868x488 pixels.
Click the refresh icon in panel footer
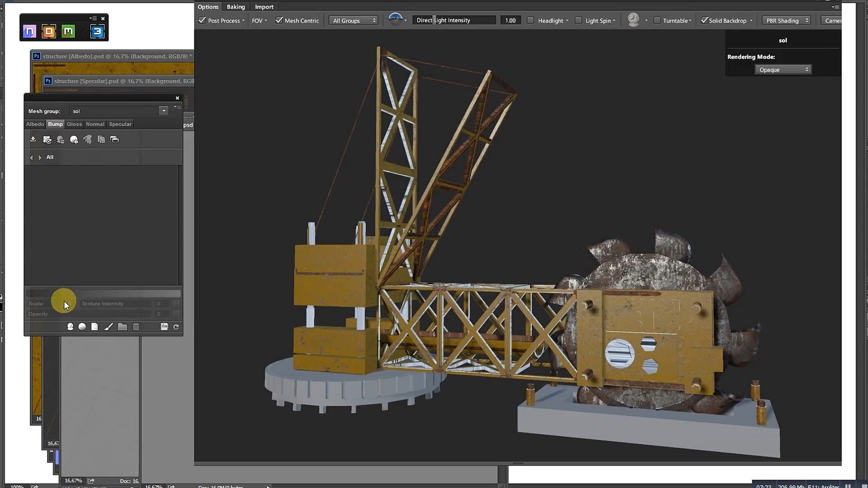click(x=176, y=327)
